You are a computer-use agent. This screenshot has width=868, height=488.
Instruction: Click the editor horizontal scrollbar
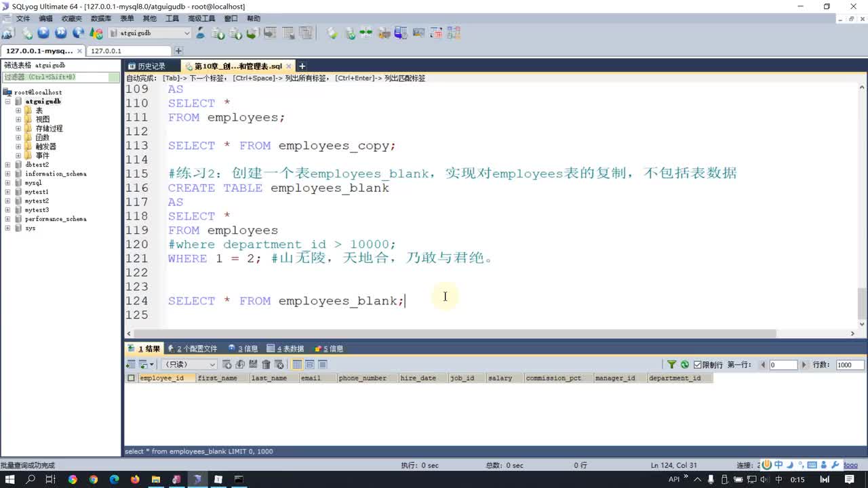click(x=454, y=333)
